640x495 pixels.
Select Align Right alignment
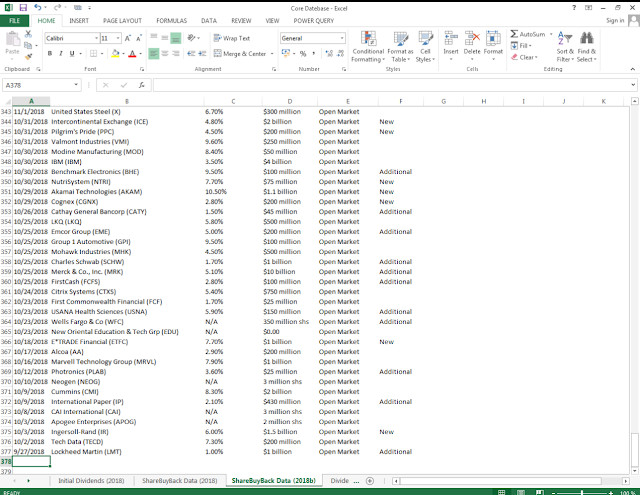[176, 53]
